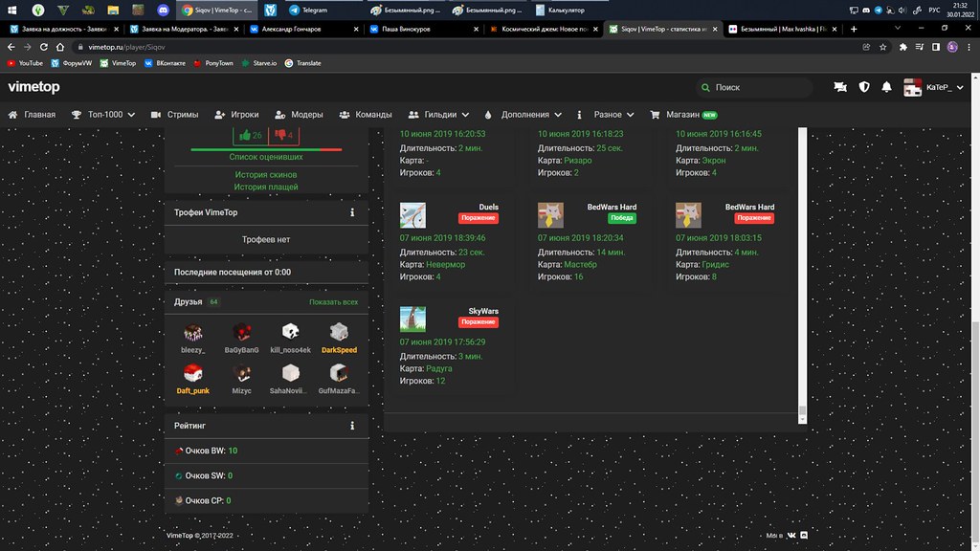Click the Поиск search field
Viewport: 980px width, 551px height.
coord(756,87)
